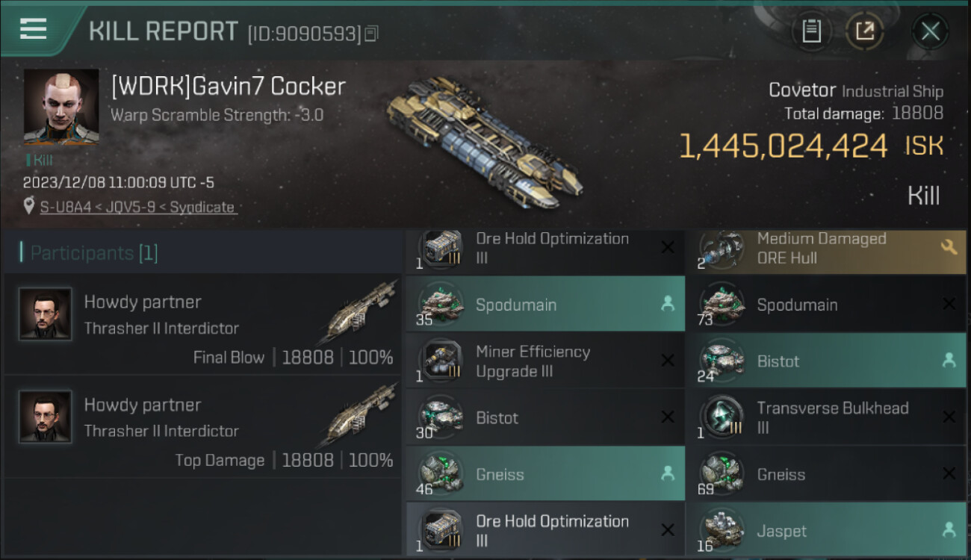This screenshot has height=560, width=971.
Task: Click the X on Spodumain 73 row
Action: tap(949, 305)
